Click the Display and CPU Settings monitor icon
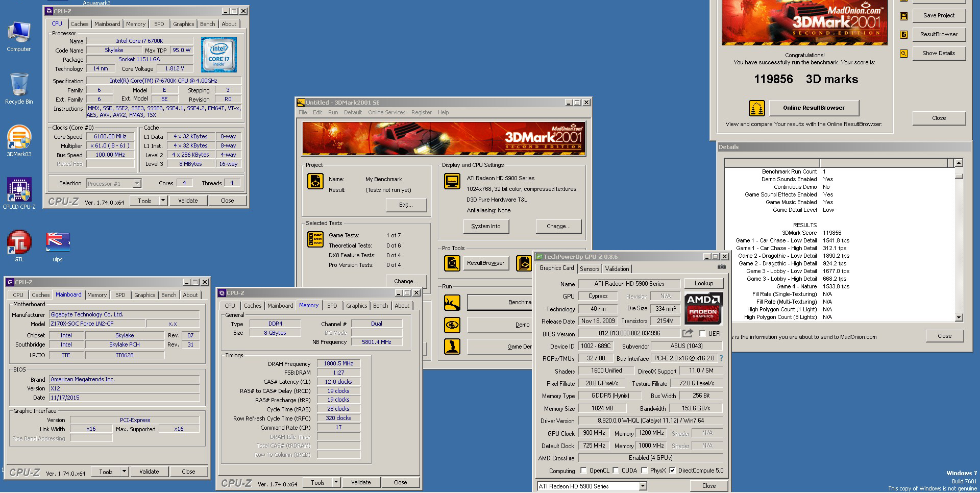 452,181
